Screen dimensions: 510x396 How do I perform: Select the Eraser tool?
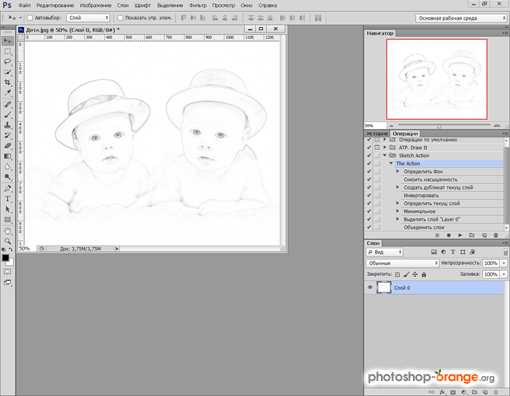point(7,146)
